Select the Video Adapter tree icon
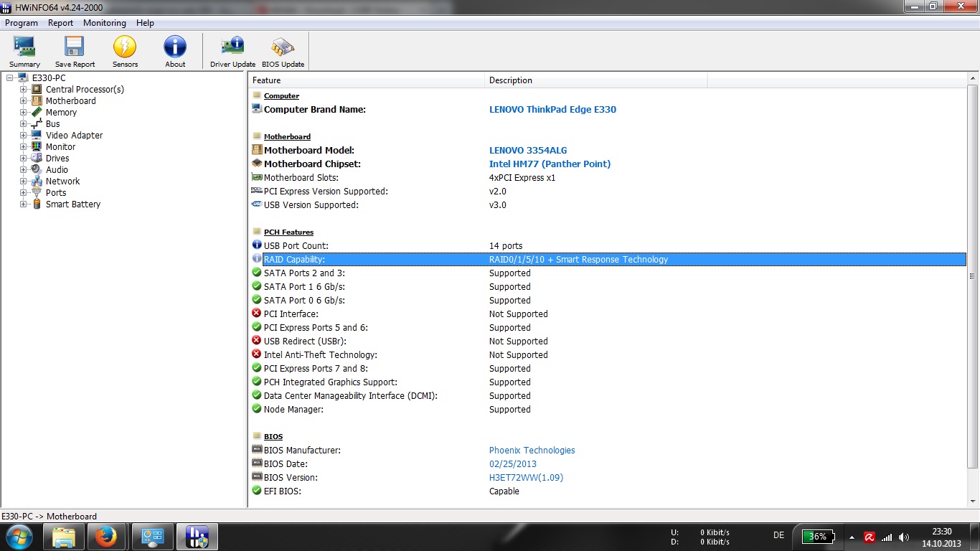Image resolution: width=980 pixels, height=551 pixels. tap(37, 135)
